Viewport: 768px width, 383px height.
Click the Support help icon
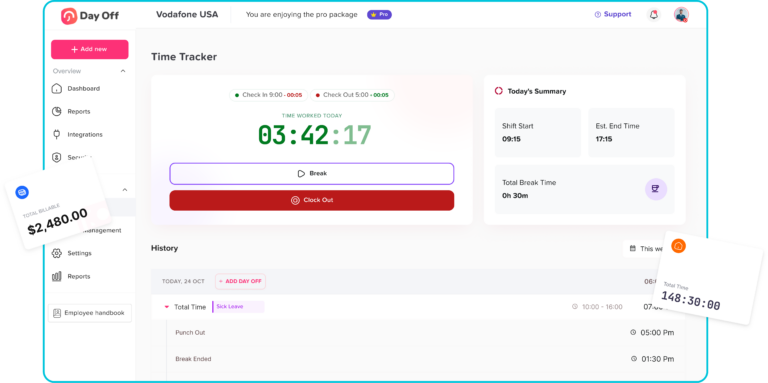(598, 15)
